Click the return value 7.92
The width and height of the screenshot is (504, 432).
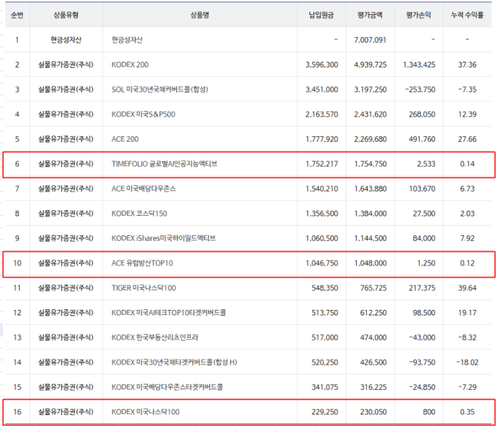(467, 238)
